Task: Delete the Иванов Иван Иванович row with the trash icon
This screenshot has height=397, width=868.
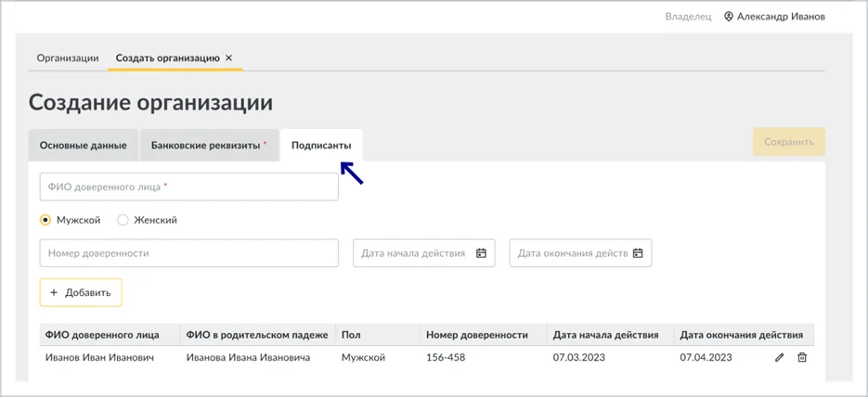Action: click(801, 358)
